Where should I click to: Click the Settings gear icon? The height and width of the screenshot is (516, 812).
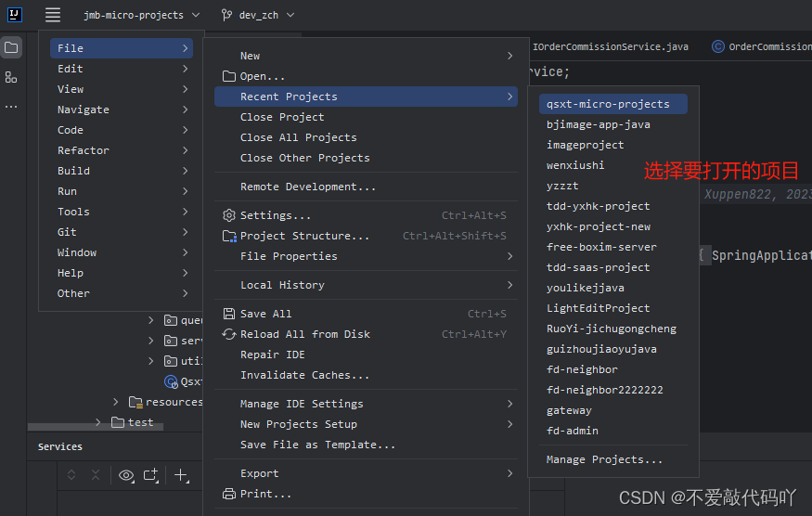(229, 215)
